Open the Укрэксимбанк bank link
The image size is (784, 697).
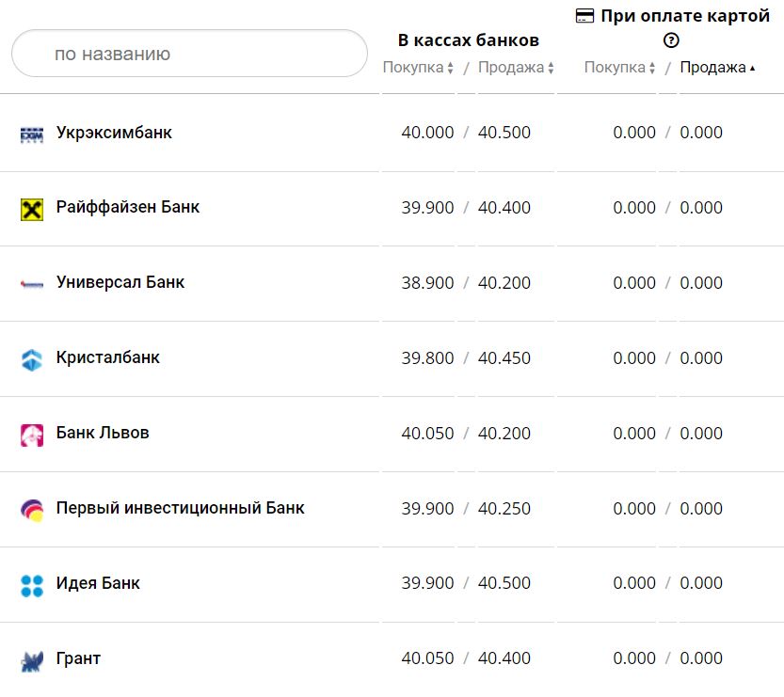114,133
